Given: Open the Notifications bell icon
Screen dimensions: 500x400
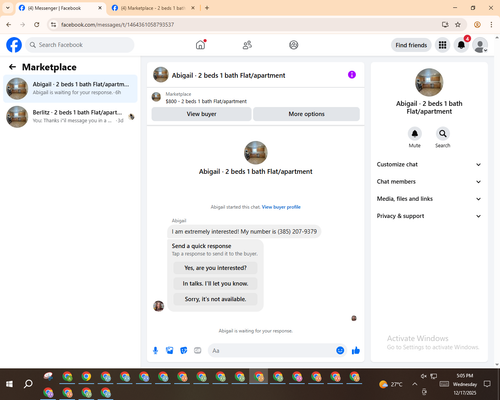Looking at the screenshot, I should coord(461,45).
